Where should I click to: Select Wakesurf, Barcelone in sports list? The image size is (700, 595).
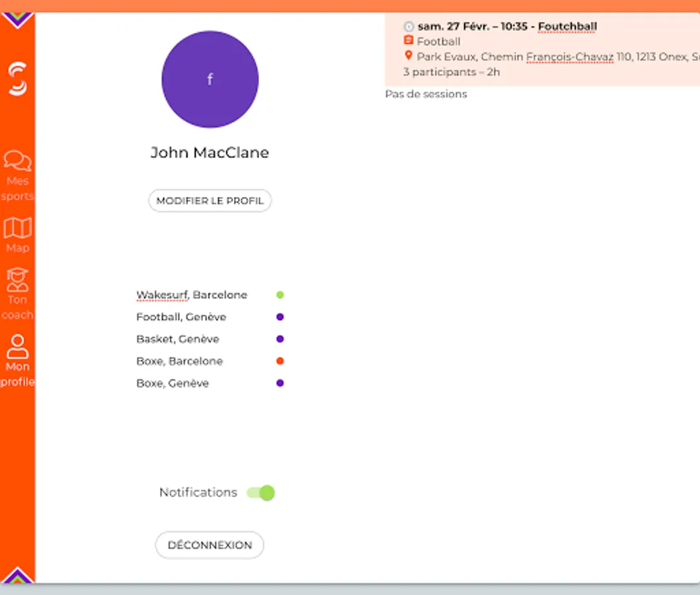click(x=192, y=295)
